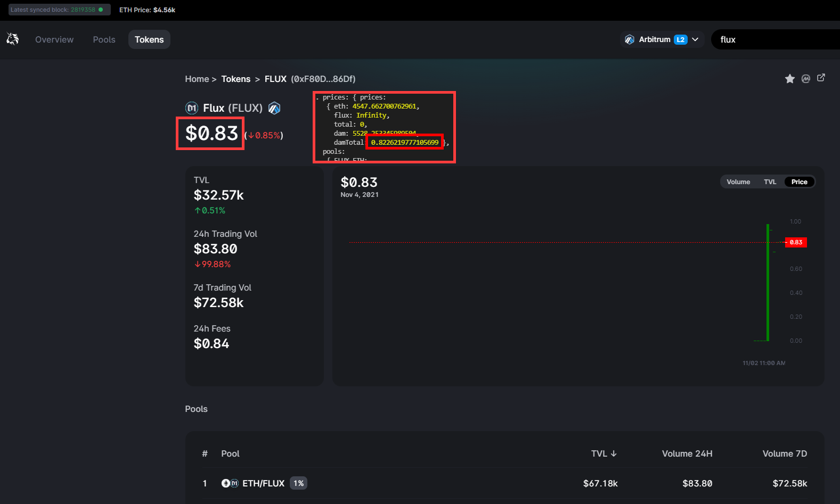Switch chart to TVL

tap(770, 182)
